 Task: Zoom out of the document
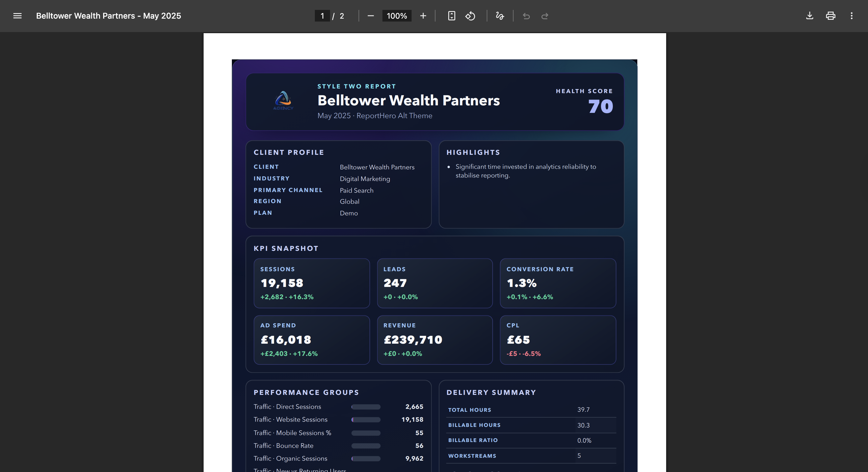coord(370,16)
